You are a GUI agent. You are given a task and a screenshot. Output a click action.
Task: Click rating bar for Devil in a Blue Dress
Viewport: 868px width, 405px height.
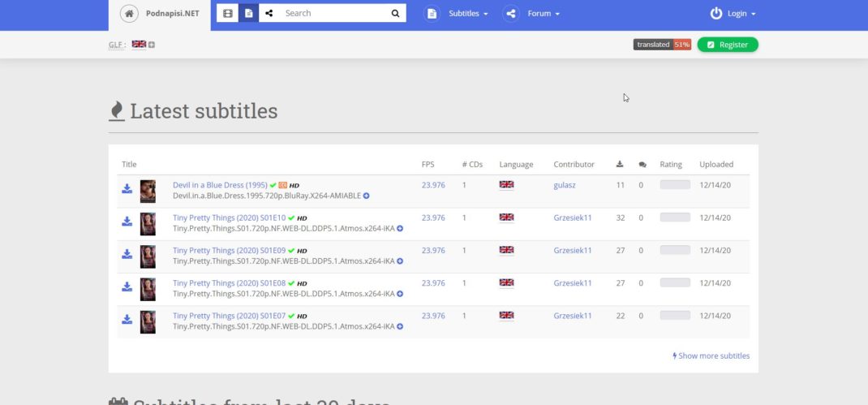pyautogui.click(x=675, y=185)
